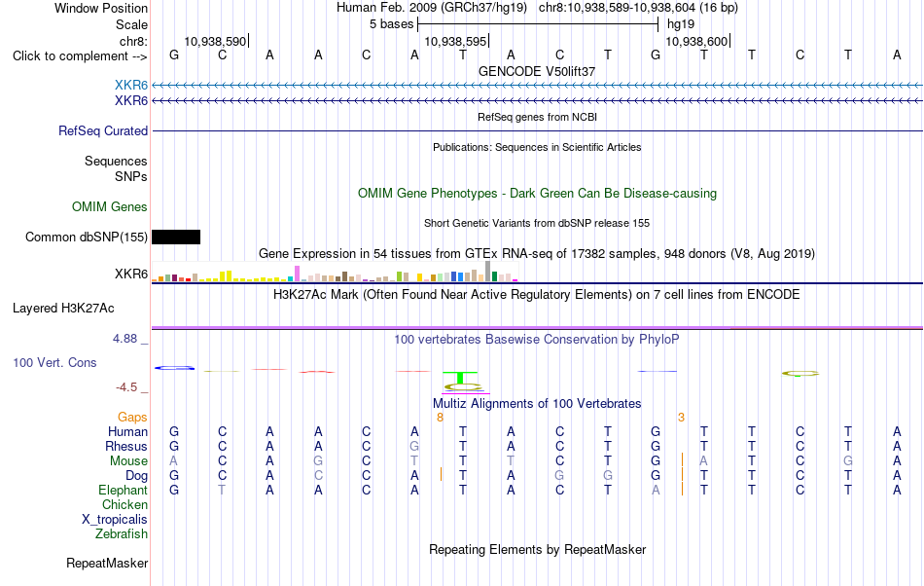The height and width of the screenshot is (586, 924).
Task: Click the Layered H3K27Ac track label
Action: tap(63, 309)
